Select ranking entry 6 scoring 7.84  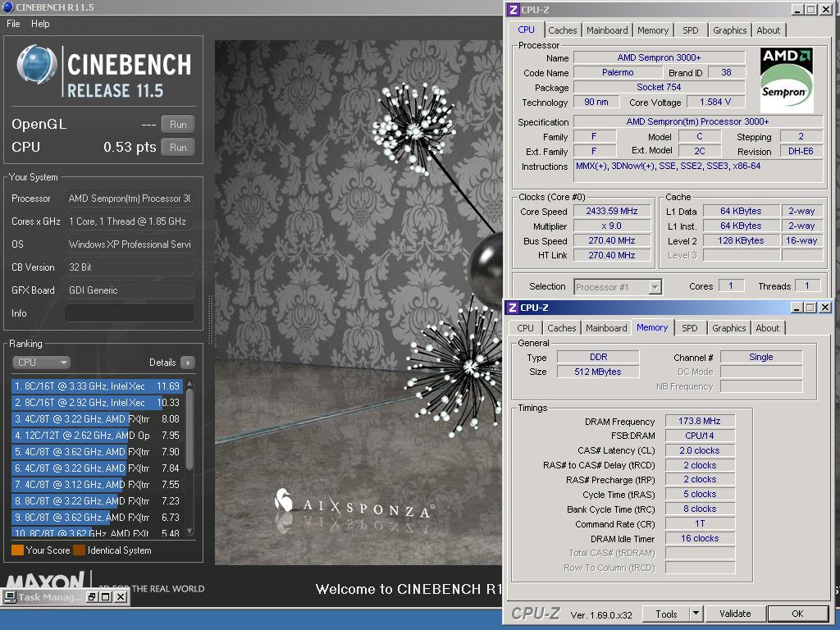[97, 468]
